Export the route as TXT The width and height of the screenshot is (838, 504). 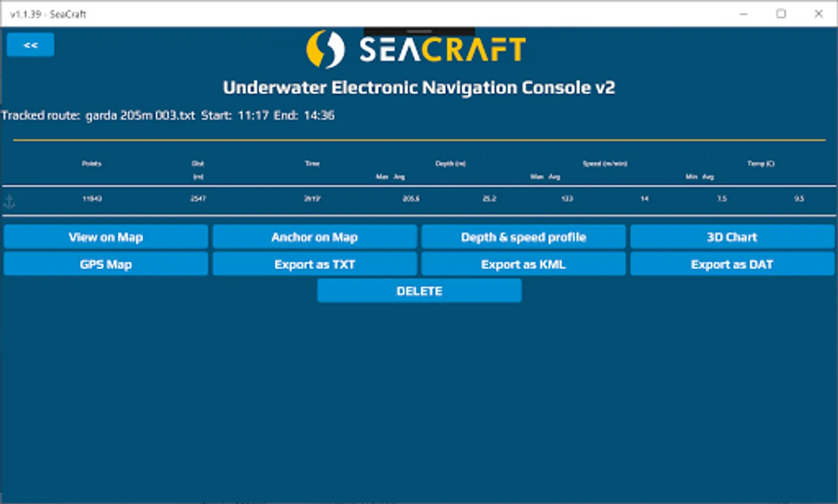pyautogui.click(x=314, y=264)
